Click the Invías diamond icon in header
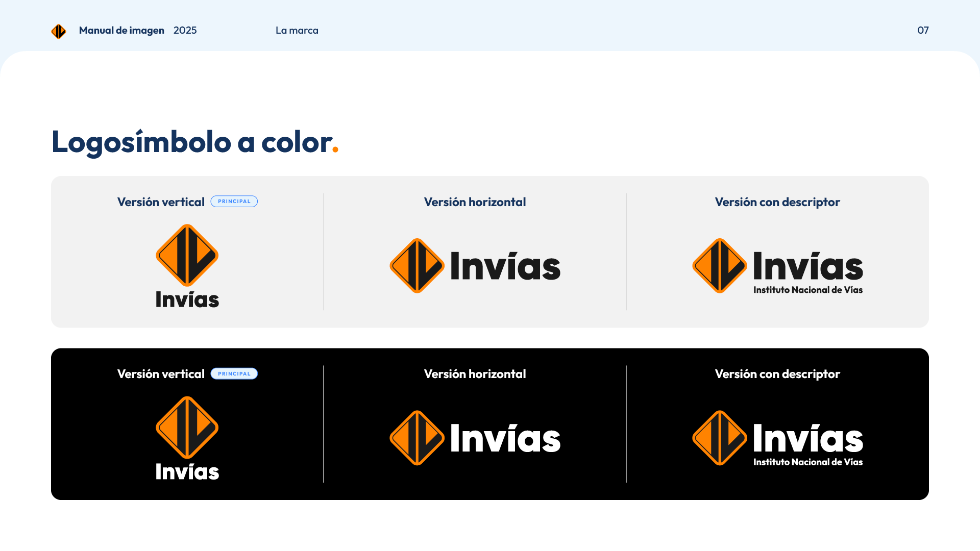The width and height of the screenshot is (980, 551). pos(59,31)
